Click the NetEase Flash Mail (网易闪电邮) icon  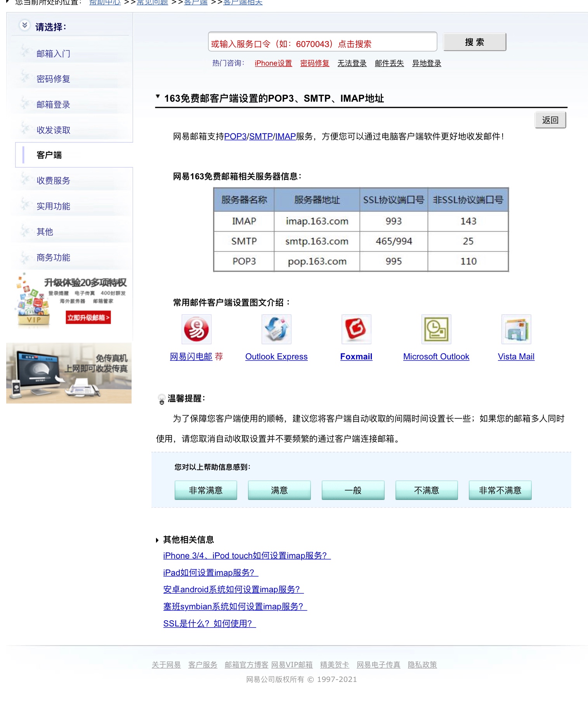[x=196, y=329]
